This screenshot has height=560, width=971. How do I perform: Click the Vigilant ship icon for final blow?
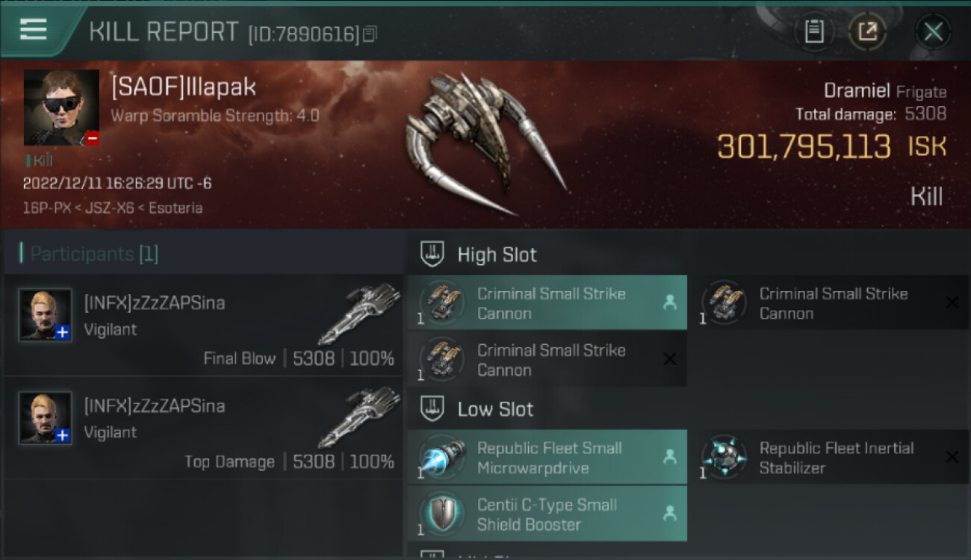point(359,314)
